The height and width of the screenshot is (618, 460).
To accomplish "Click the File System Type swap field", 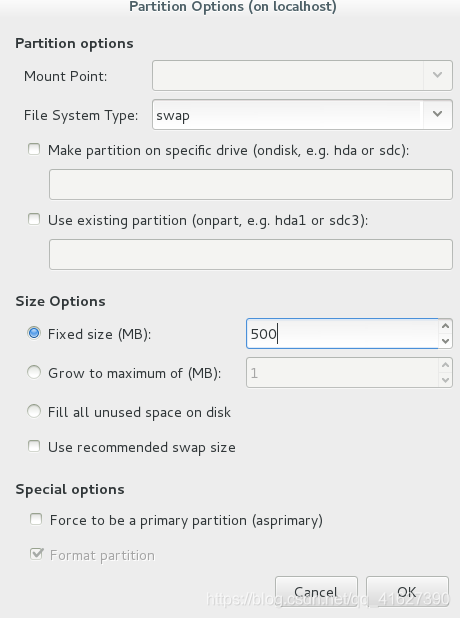I will pyautogui.click(x=288, y=115).
